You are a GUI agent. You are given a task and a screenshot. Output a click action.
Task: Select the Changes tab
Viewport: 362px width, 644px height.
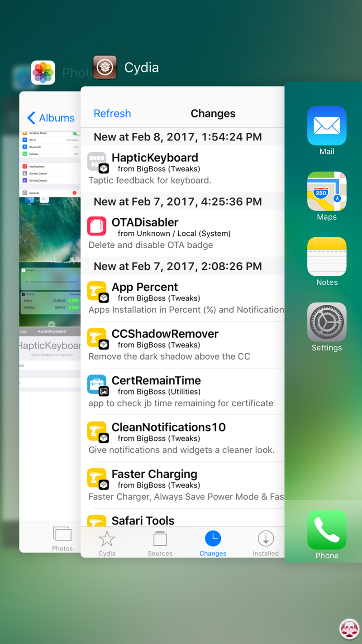[x=213, y=543]
